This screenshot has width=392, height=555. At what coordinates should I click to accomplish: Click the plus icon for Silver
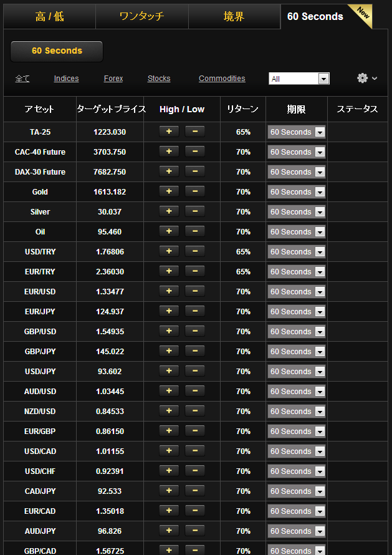coord(168,211)
